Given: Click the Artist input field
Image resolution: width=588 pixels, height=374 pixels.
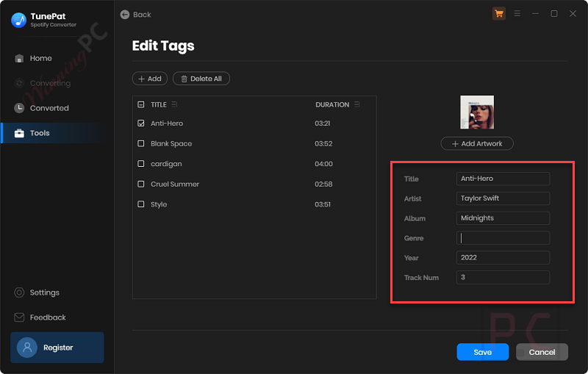Looking at the screenshot, I should 503,198.
